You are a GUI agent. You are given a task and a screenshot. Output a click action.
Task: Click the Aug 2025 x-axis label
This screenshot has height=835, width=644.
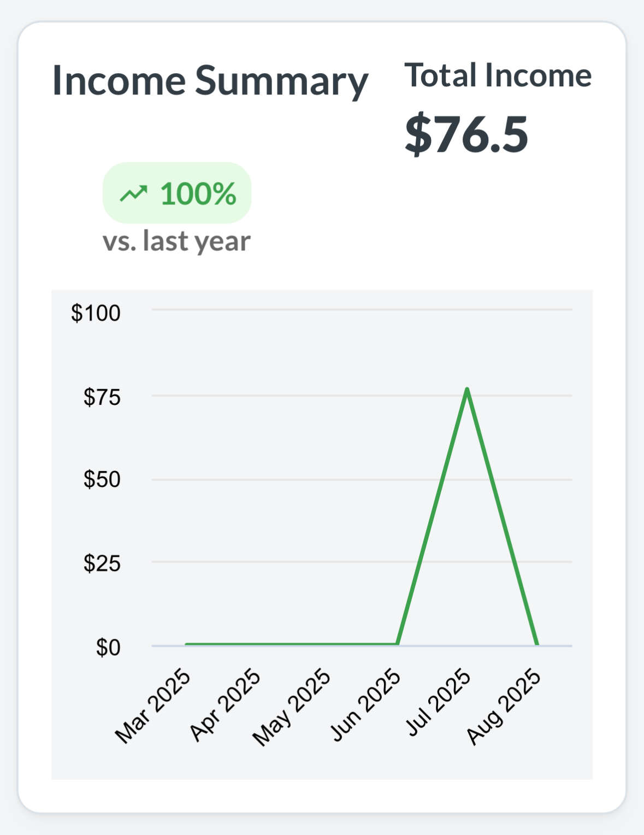pyautogui.click(x=503, y=707)
